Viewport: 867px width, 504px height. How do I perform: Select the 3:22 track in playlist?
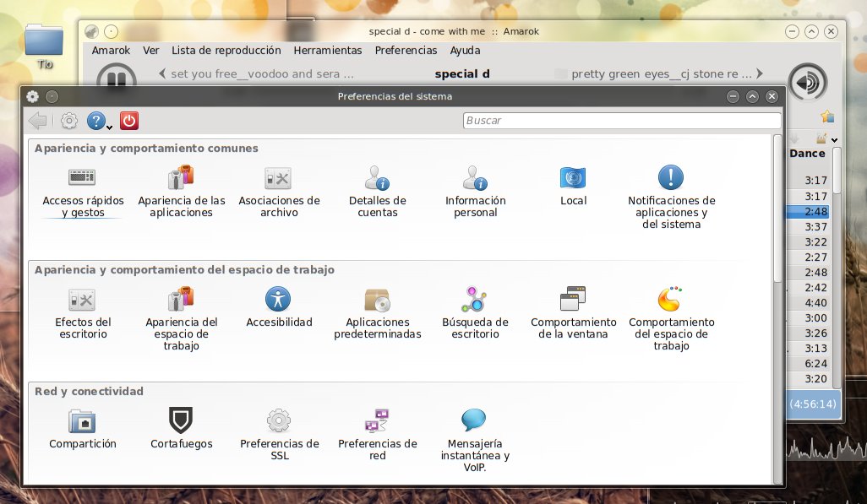pos(808,242)
